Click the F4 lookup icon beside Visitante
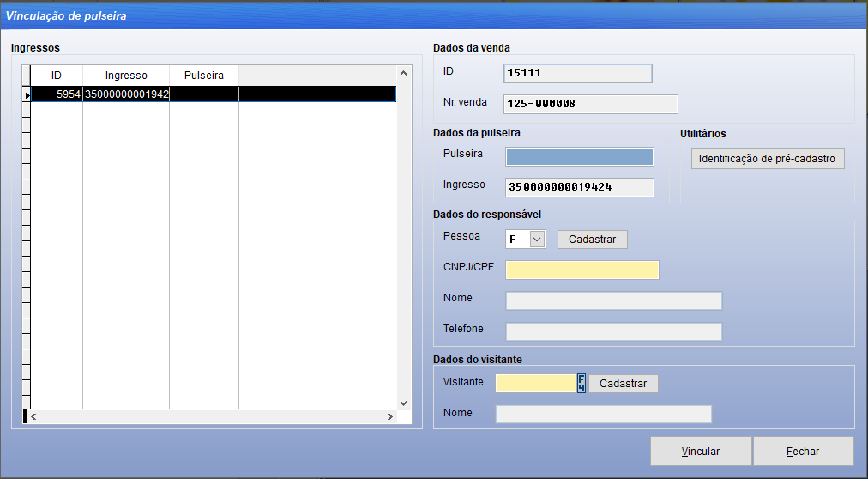 tap(582, 383)
